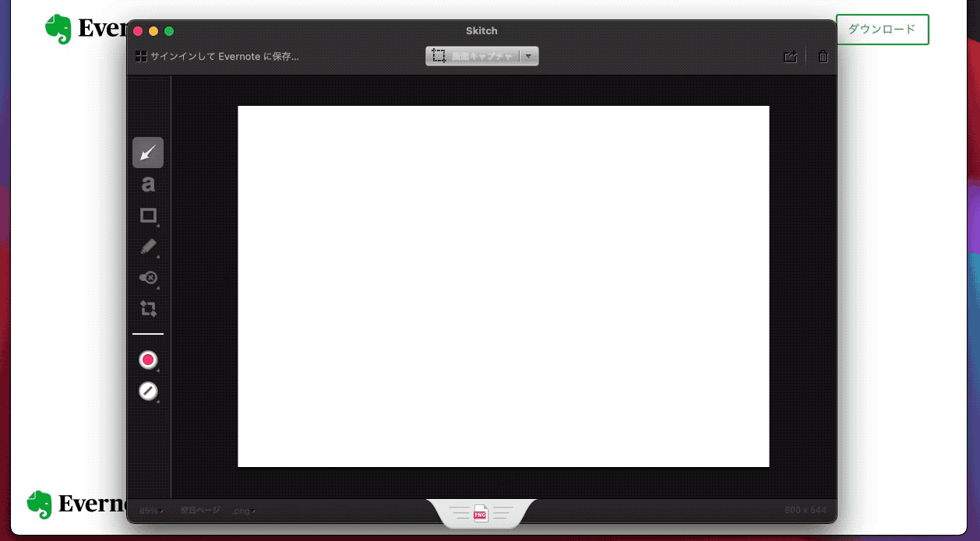Click the screen capture crosshair icon

click(x=439, y=55)
